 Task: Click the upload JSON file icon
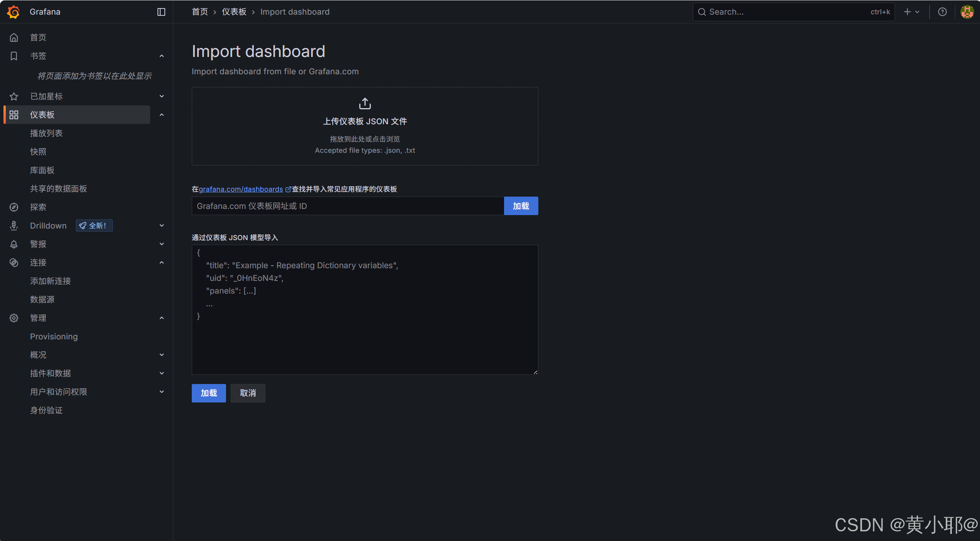click(x=365, y=104)
